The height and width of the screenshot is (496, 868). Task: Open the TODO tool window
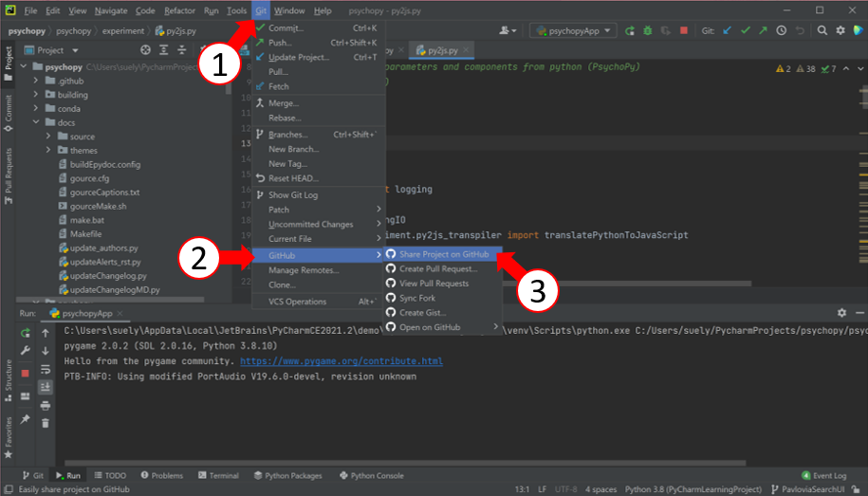point(110,475)
